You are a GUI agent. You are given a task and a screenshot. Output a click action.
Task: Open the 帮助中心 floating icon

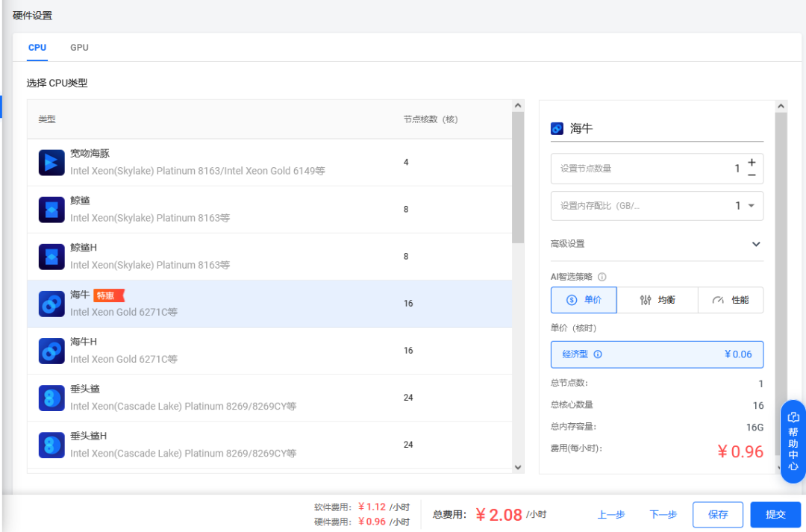pyautogui.click(x=793, y=436)
